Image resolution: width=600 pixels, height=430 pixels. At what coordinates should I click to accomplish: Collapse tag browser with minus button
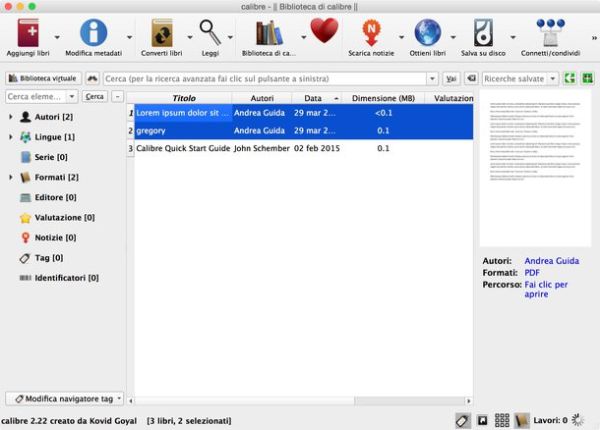(117, 96)
